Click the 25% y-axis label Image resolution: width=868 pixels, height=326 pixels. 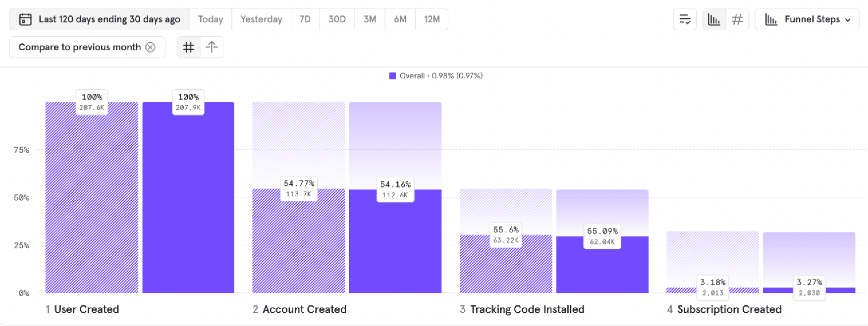pos(21,245)
